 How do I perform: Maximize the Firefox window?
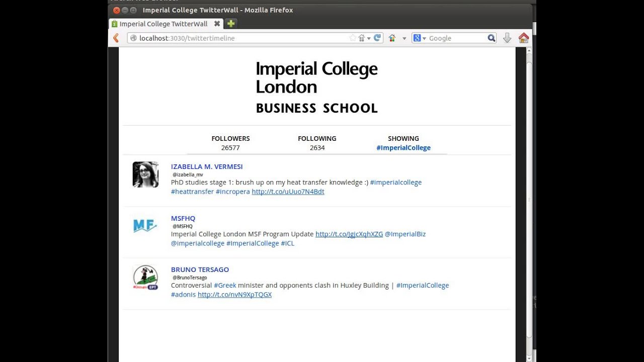tap(133, 10)
